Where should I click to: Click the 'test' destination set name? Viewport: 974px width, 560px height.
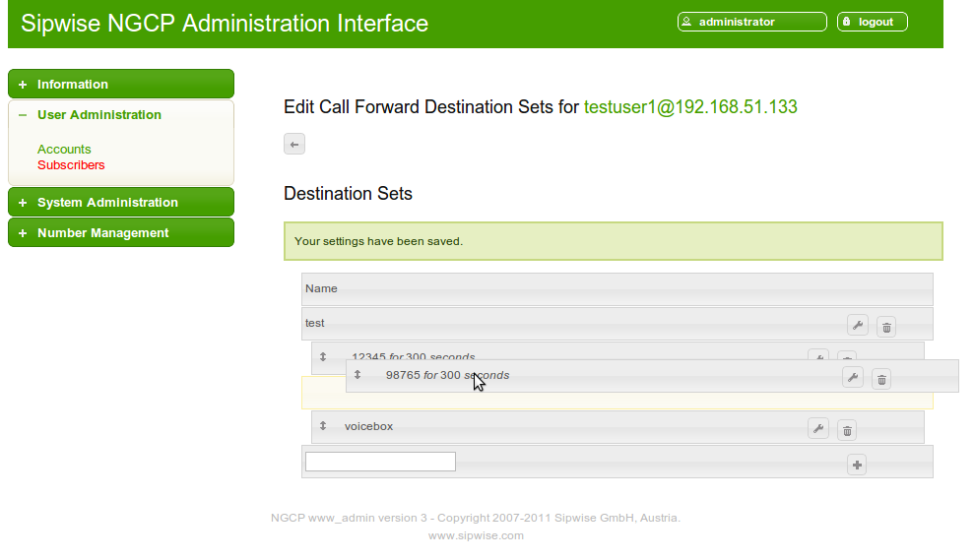coord(314,323)
